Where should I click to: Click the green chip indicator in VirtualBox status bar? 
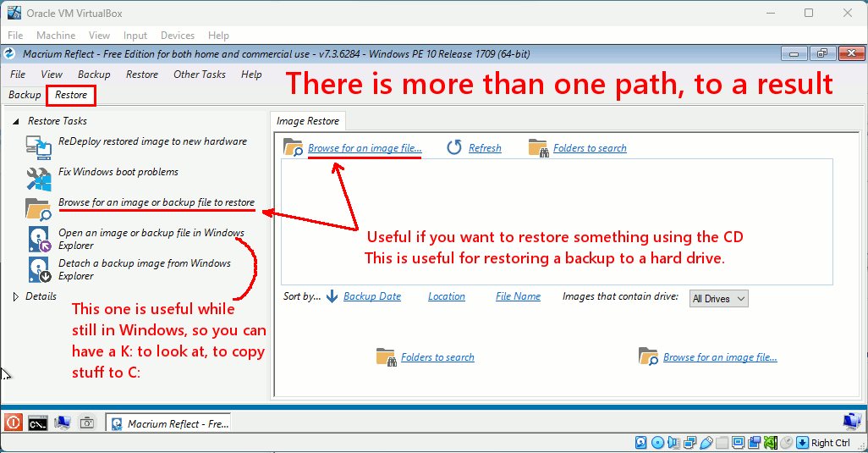pos(771,443)
